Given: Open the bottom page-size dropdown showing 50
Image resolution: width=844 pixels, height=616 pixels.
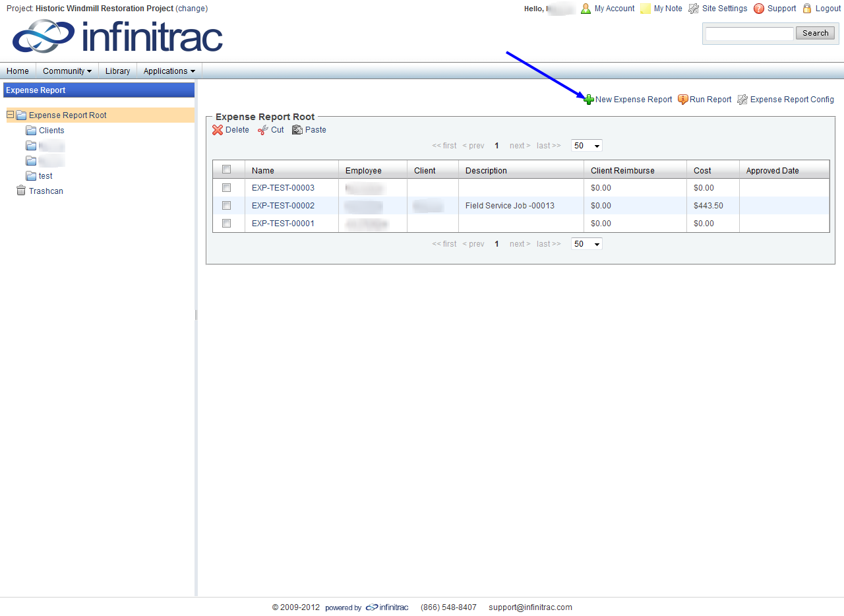Looking at the screenshot, I should coord(587,244).
